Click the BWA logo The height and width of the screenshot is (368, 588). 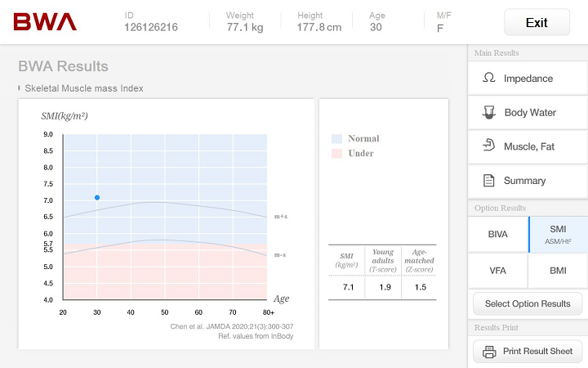pos(45,22)
